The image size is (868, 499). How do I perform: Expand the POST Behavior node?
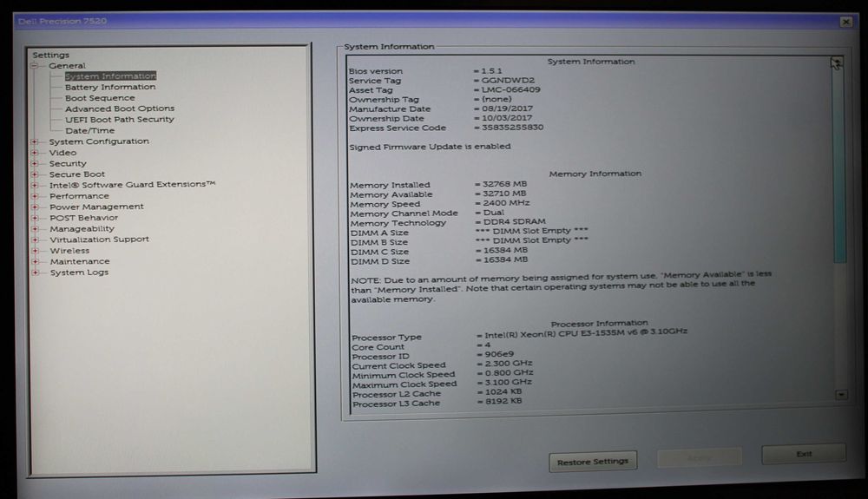[x=35, y=218]
